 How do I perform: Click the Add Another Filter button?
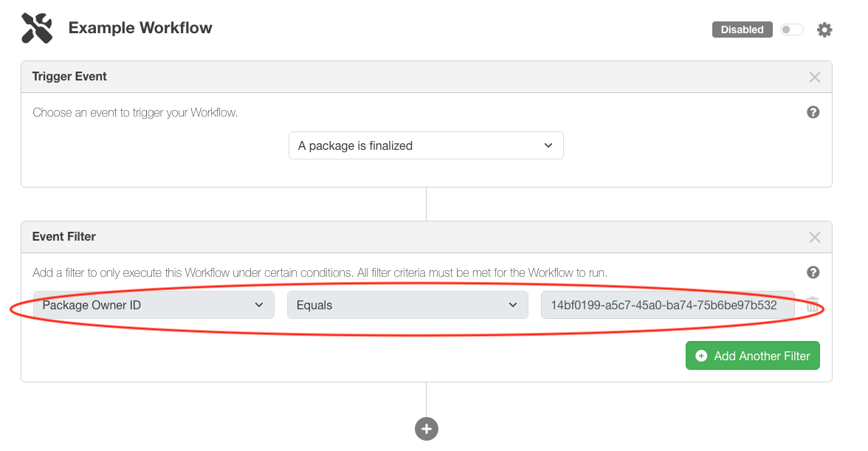pos(752,356)
